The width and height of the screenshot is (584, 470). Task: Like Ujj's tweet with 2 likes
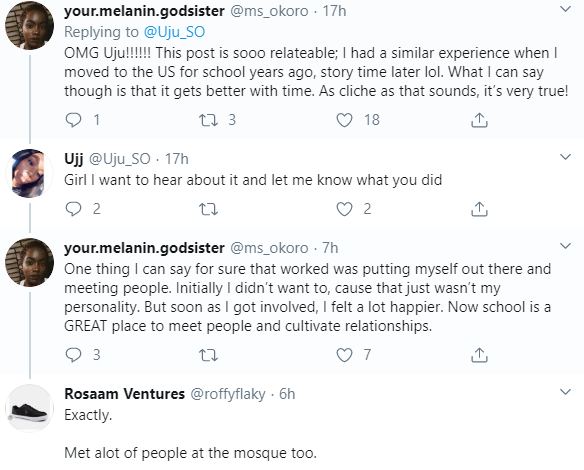344,209
